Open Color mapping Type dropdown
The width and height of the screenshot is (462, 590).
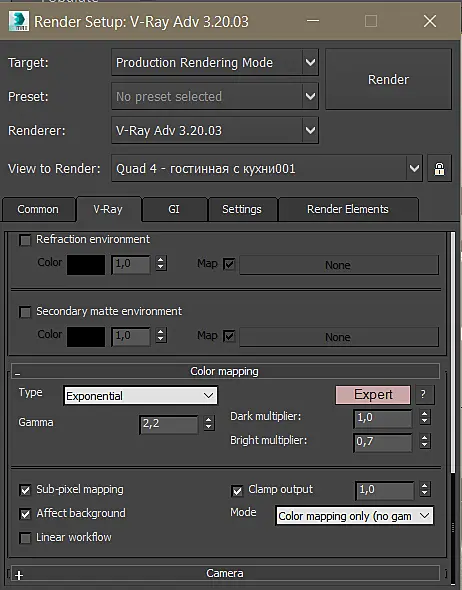(140, 396)
